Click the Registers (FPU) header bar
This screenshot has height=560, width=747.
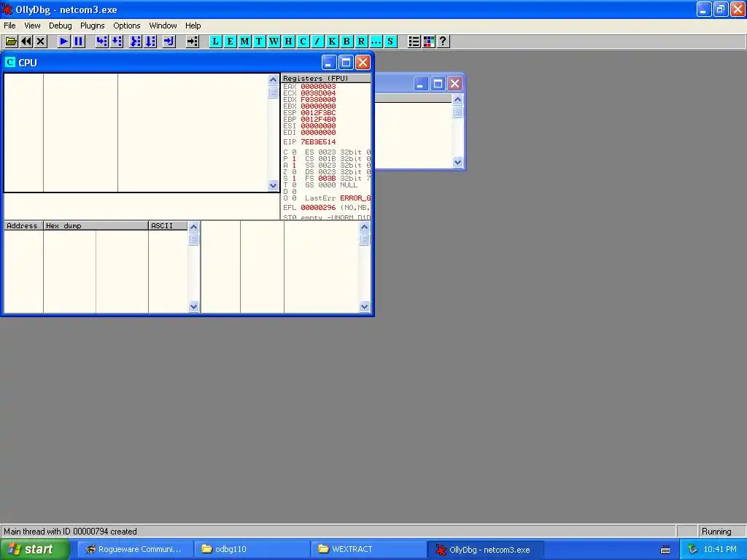[326, 78]
